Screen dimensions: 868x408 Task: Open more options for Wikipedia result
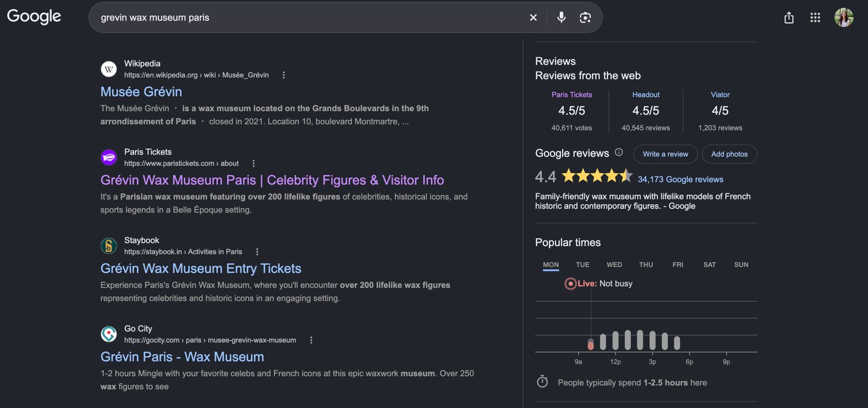284,75
